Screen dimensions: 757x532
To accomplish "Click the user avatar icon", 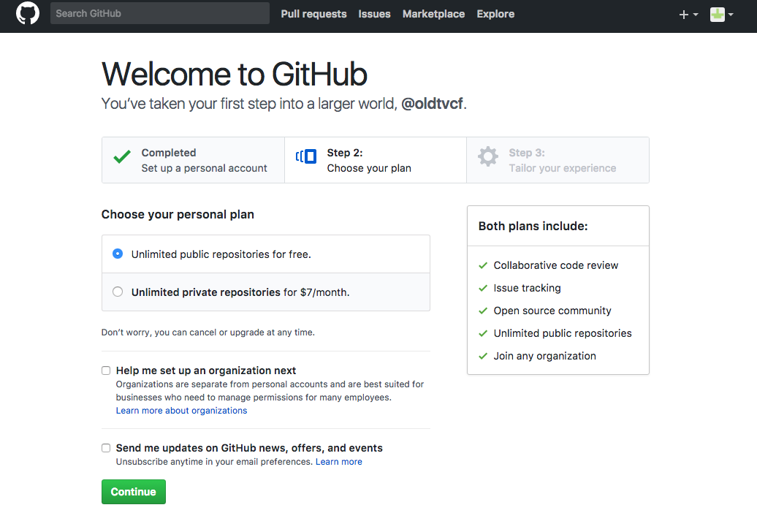I will 718,15.
